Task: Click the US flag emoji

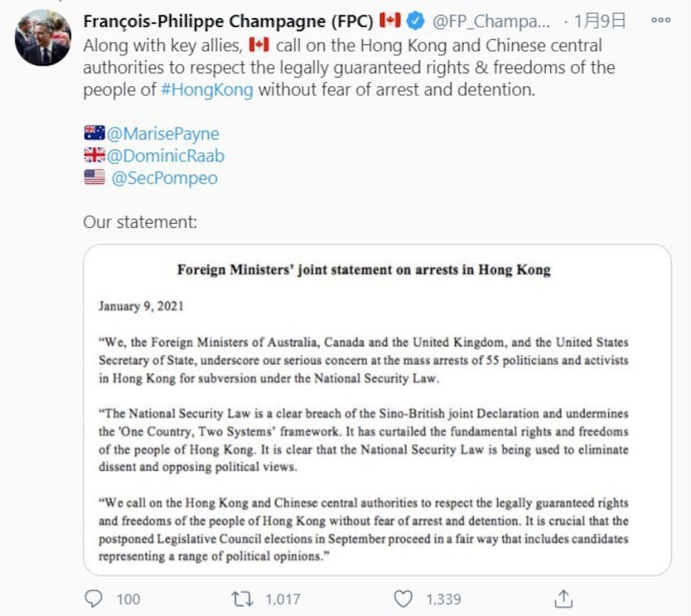Action: 94,178
